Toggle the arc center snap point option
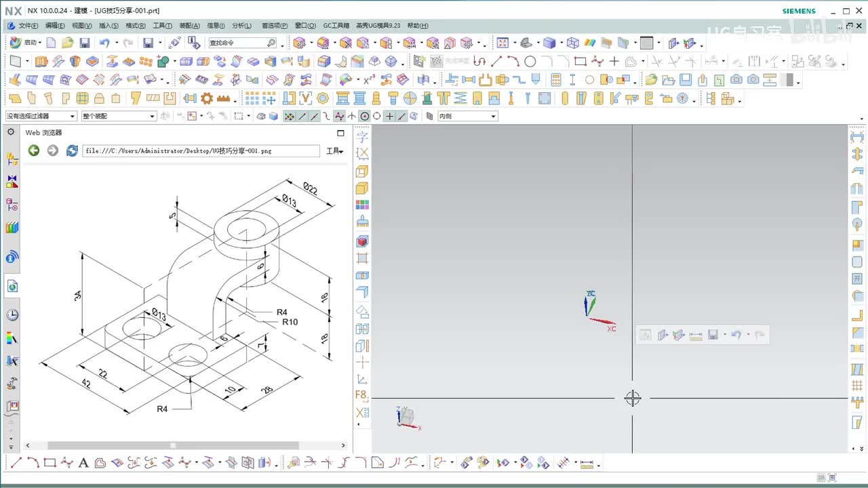The height and width of the screenshot is (488, 868). coord(365,117)
